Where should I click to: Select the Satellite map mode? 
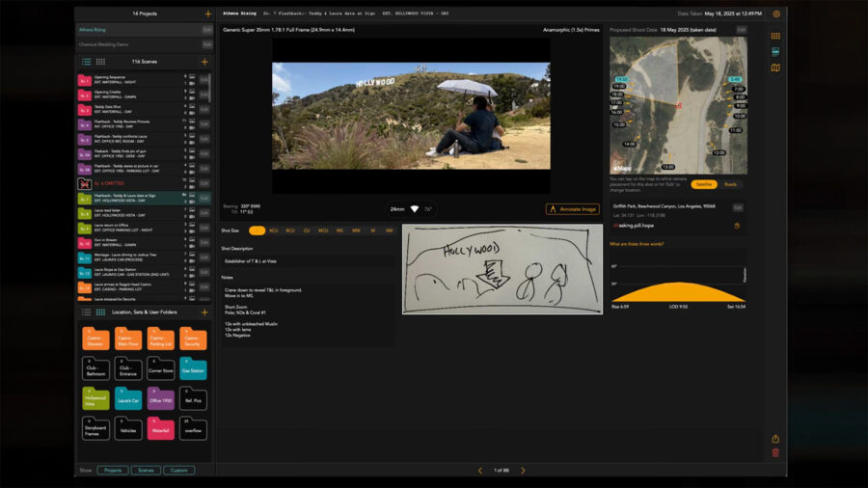(x=704, y=185)
